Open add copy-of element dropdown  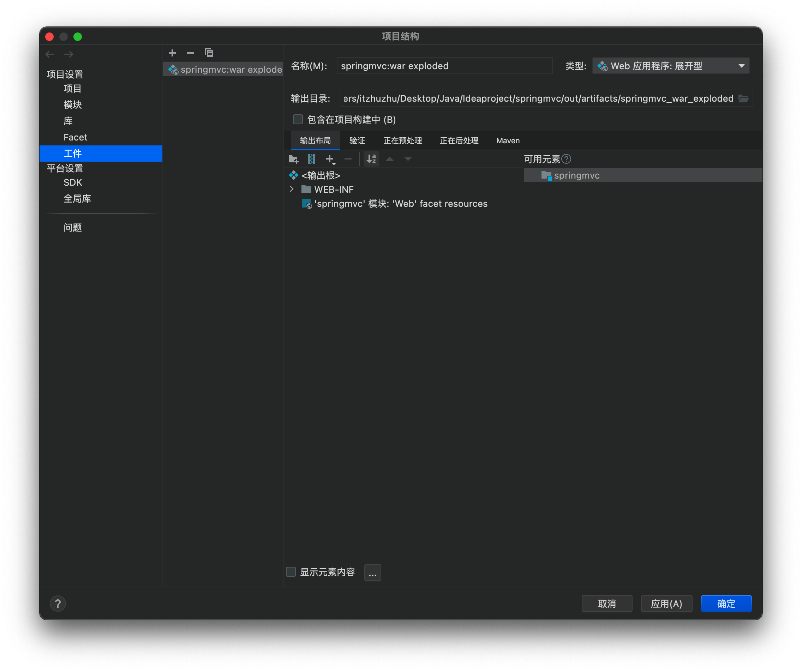tap(330, 159)
